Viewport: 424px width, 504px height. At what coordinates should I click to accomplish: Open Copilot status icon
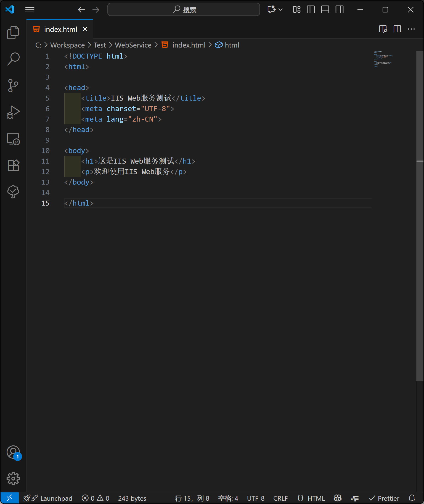(x=338, y=498)
